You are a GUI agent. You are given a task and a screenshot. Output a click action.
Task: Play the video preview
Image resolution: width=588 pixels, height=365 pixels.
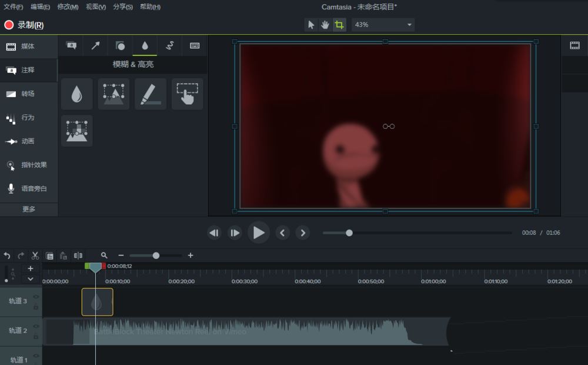tap(258, 233)
